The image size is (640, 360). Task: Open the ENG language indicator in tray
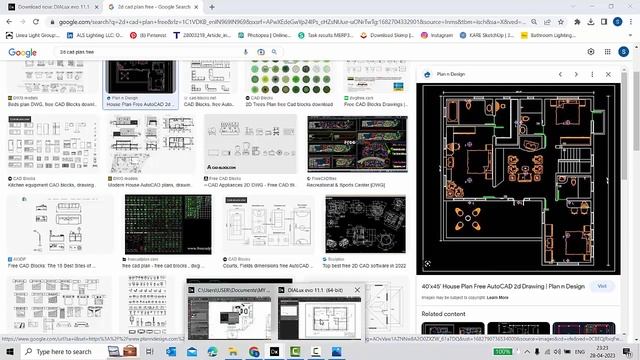click(x=580, y=351)
